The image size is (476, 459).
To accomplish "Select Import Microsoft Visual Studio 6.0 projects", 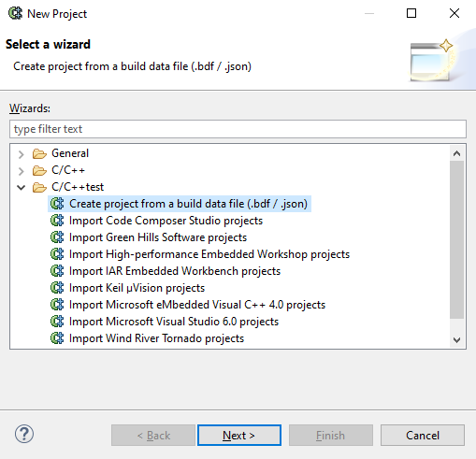I will [x=174, y=322].
